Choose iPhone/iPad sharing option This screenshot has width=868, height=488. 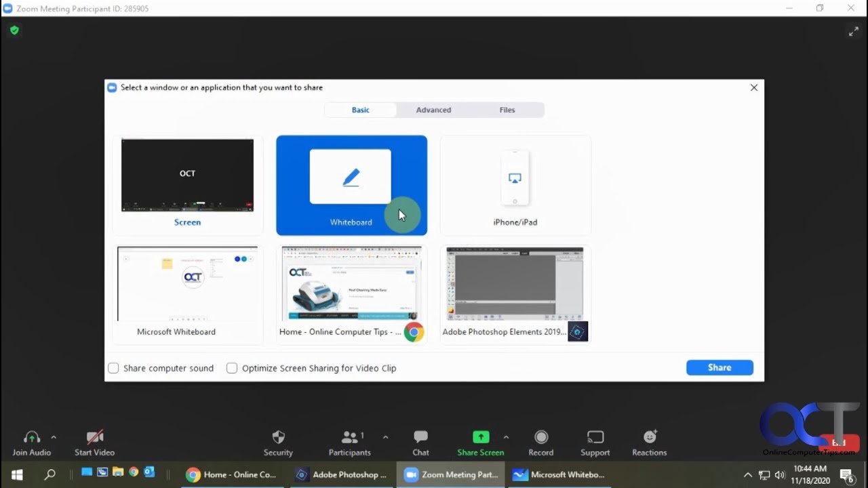(x=515, y=185)
